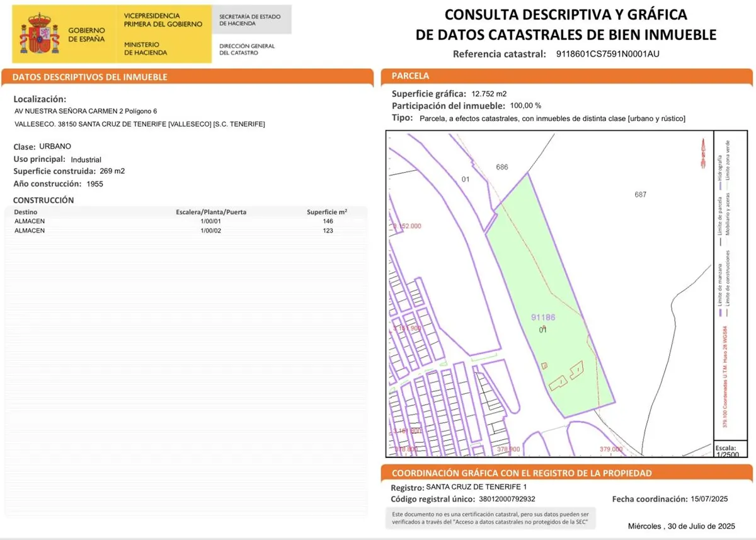The width and height of the screenshot is (756, 540).
Task: Click the Dirección General del Catastro text
Action: pos(247,49)
